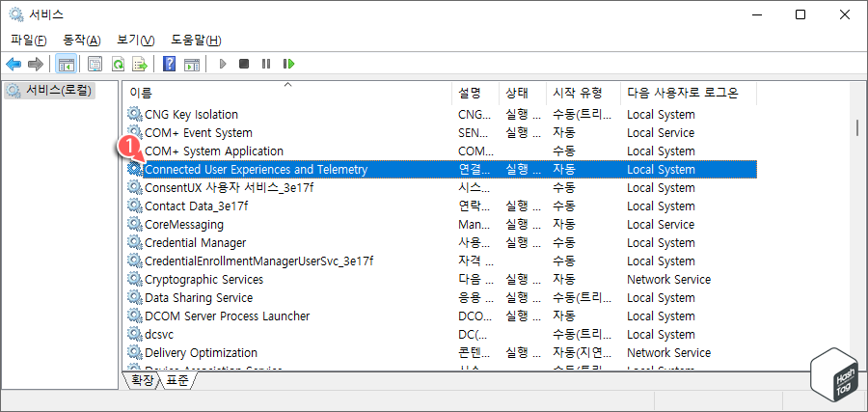This screenshot has height=412, width=868.
Task: Switch to the 확장 tab
Action: [x=141, y=380]
